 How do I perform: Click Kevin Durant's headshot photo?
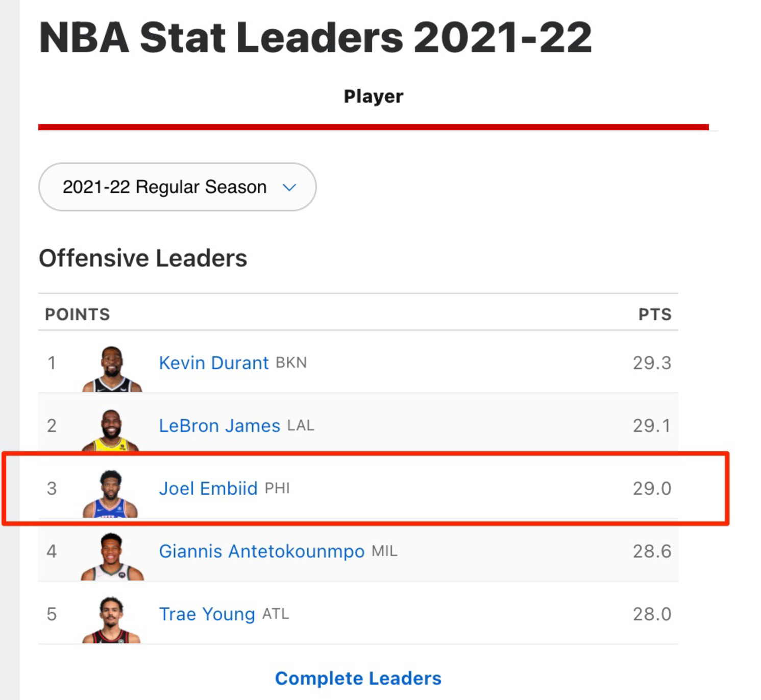tap(112, 369)
